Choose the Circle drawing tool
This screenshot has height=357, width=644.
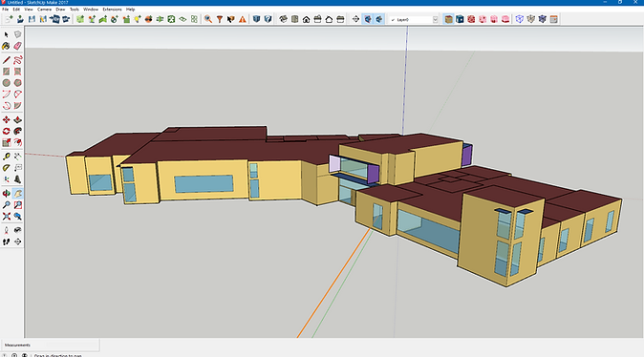click(6, 83)
